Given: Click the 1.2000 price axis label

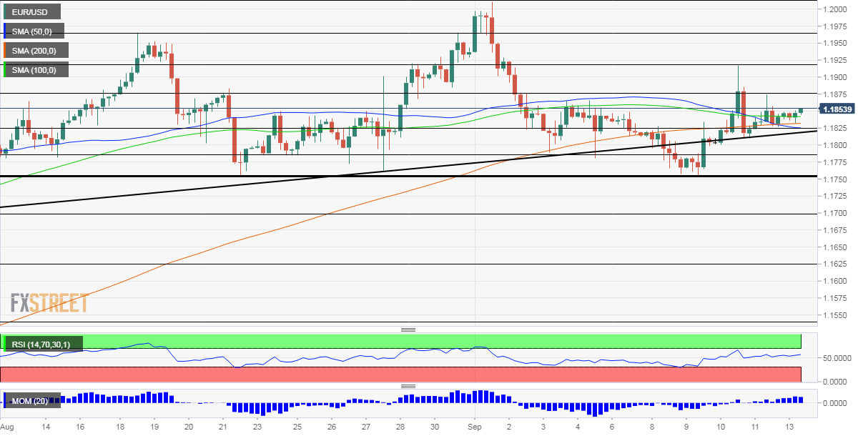Looking at the screenshot, I should 834,9.
